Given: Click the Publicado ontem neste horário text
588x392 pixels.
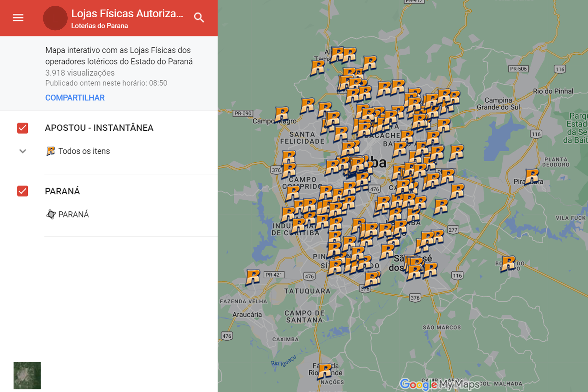Looking at the screenshot, I should pos(106,83).
